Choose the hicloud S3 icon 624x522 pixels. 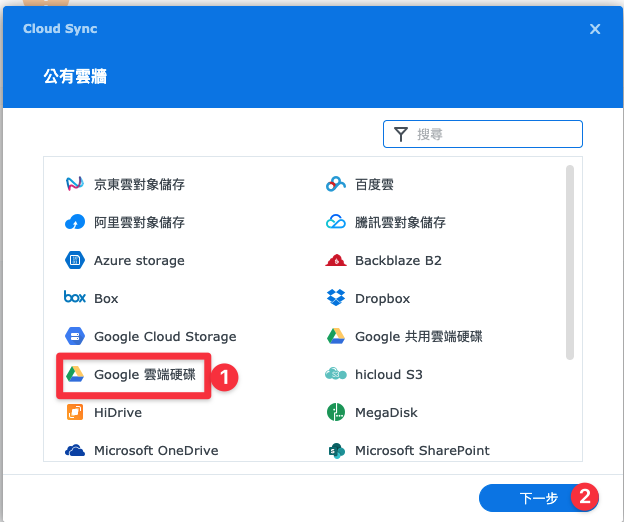point(335,374)
